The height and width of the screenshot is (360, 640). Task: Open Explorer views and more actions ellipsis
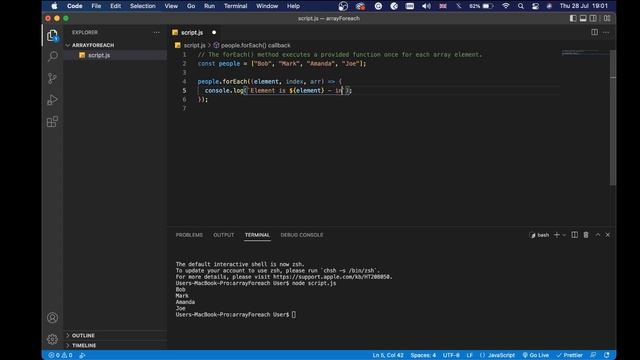click(157, 32)
